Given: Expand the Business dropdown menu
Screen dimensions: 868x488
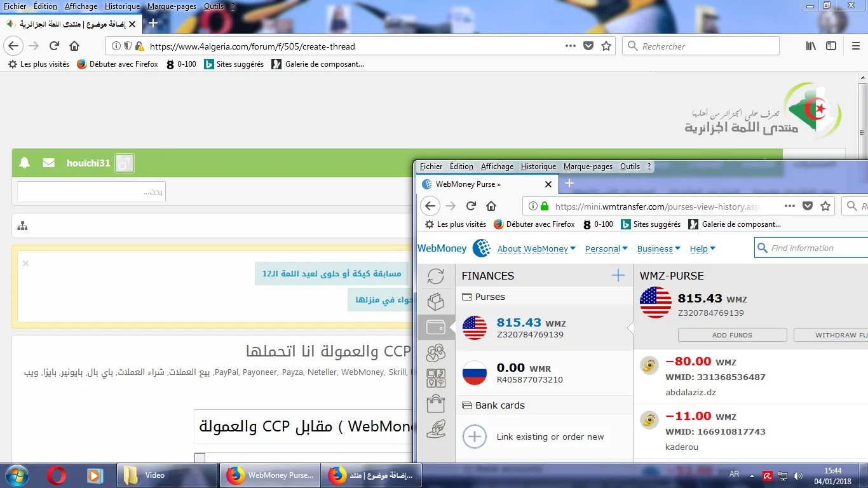Looking at the screenshot, I should (x=658, y=249).
